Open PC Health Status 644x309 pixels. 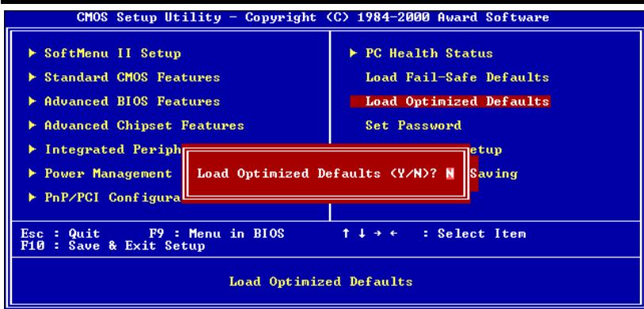coord(429,53)
